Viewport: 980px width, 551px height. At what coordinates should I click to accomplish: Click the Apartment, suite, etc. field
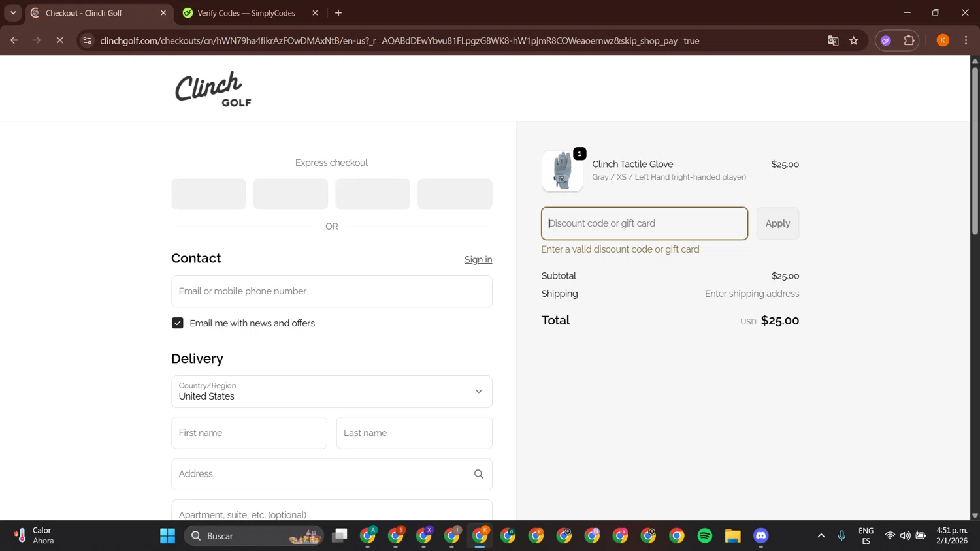tap(332, 511)
